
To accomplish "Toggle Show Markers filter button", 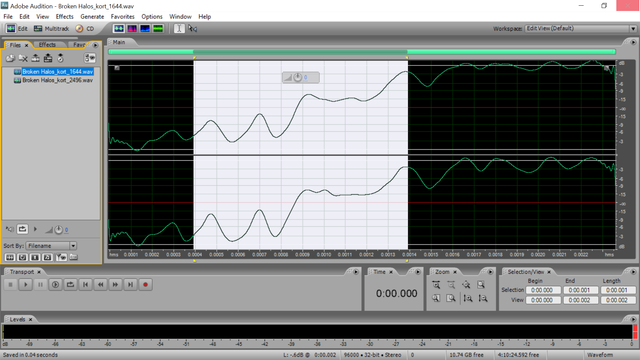I will point(61,258).
